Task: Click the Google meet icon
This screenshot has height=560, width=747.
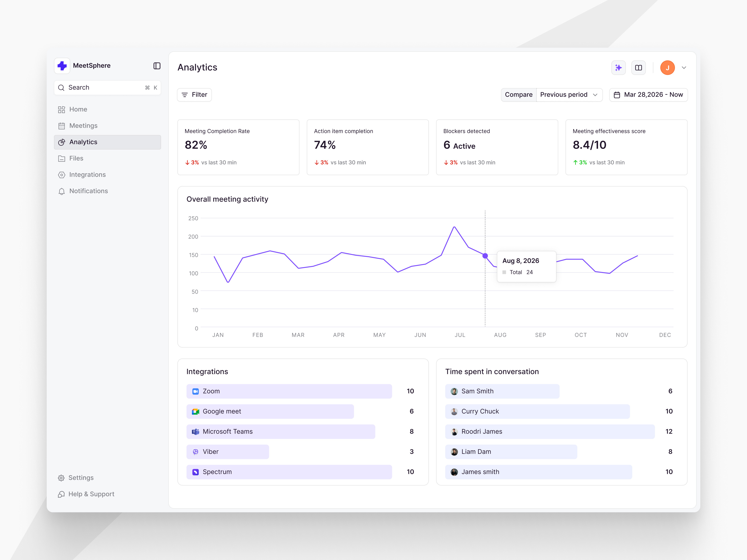Action: (196, 412)
